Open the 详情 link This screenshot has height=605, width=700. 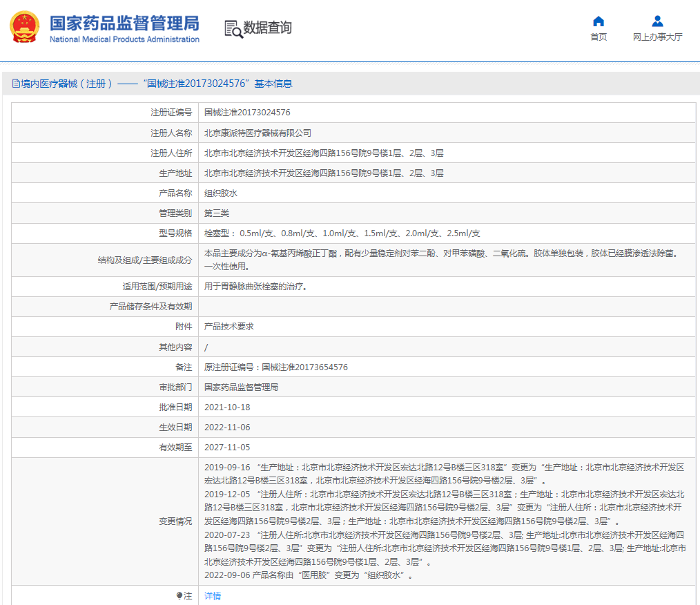tap(213, 595)
